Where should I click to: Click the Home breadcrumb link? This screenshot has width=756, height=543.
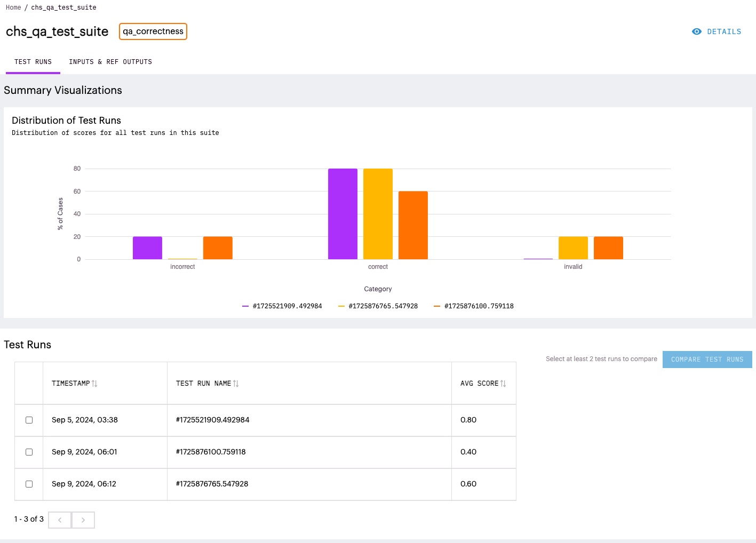click(13, 7)
